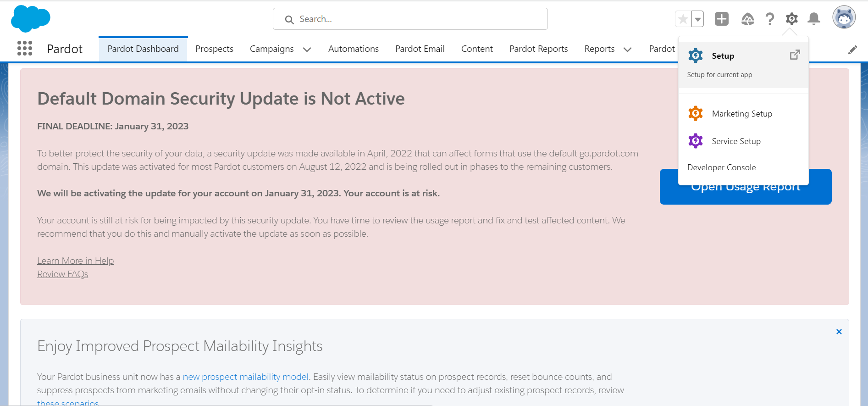Open the Prospects tab
The width and height of the screenshot is (868, 406).
click(x=214, y=49)
